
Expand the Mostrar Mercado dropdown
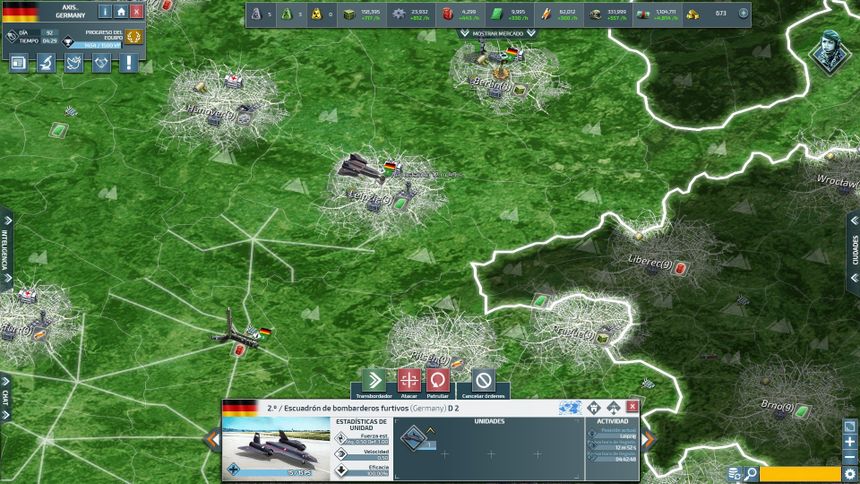pyautogui.click(x=497, y=33)
